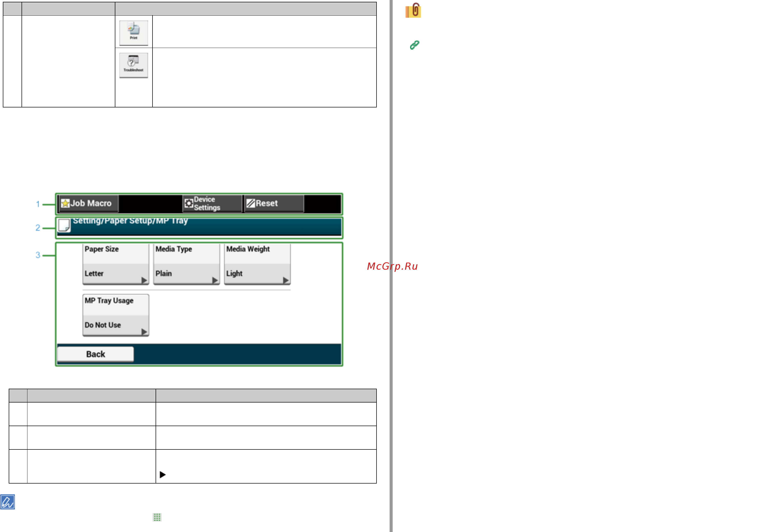Open the Media Type Plain setting

(186, 264)
